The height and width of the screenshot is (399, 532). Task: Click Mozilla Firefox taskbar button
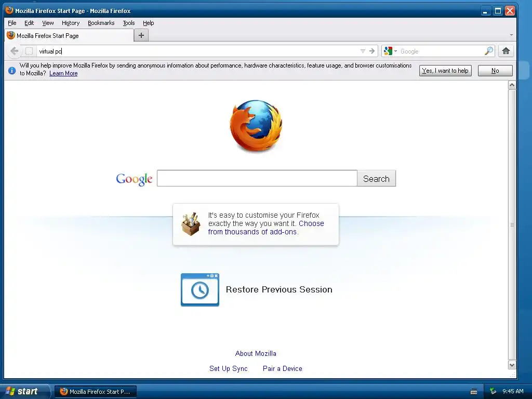click(x=96, y=392)
